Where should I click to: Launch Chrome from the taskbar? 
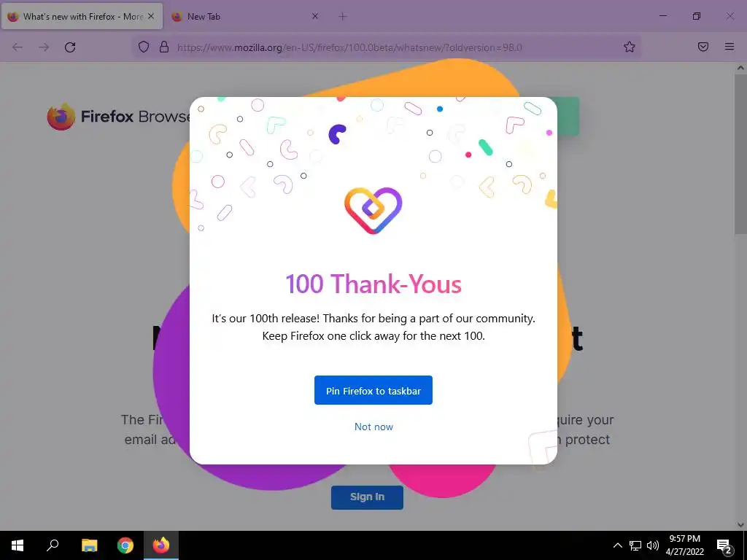tap(125, 545)
